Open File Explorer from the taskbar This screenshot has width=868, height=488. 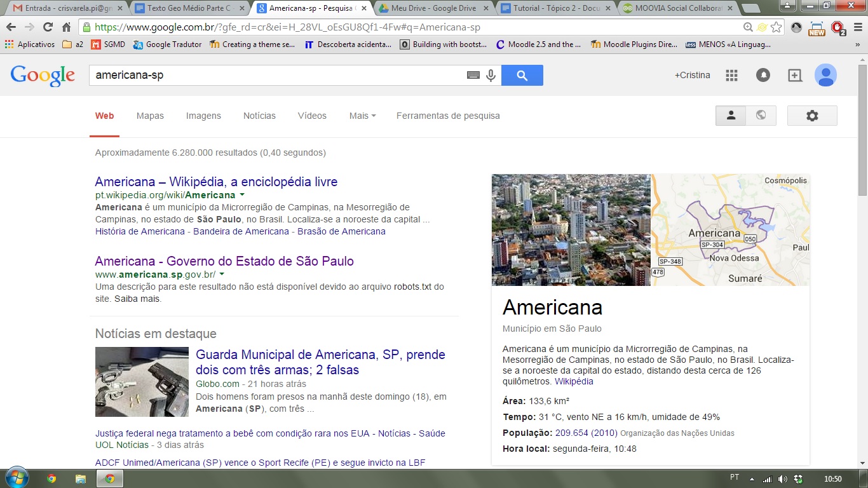click(81, 478)
